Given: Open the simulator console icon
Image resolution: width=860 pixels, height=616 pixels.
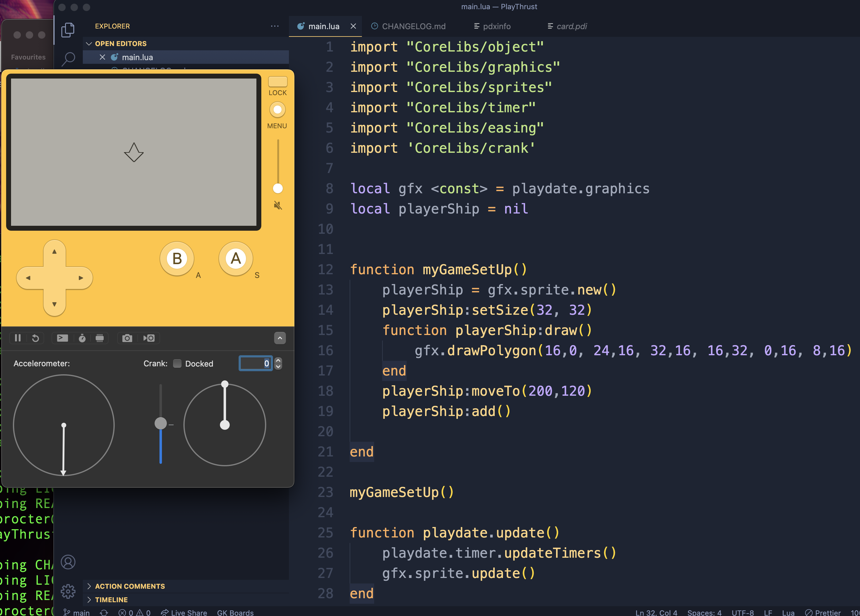Looking at the screenshot, I should click(x=63, y=338).
